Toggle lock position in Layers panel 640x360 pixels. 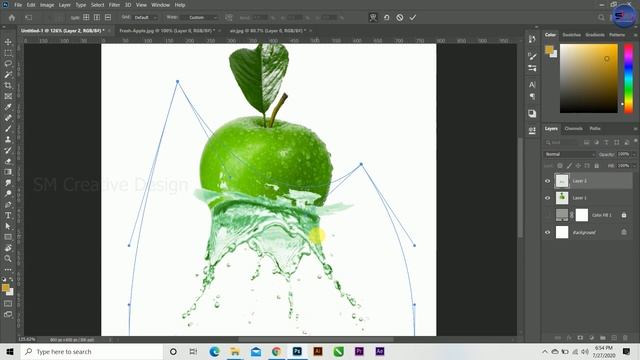coord(578,166)
